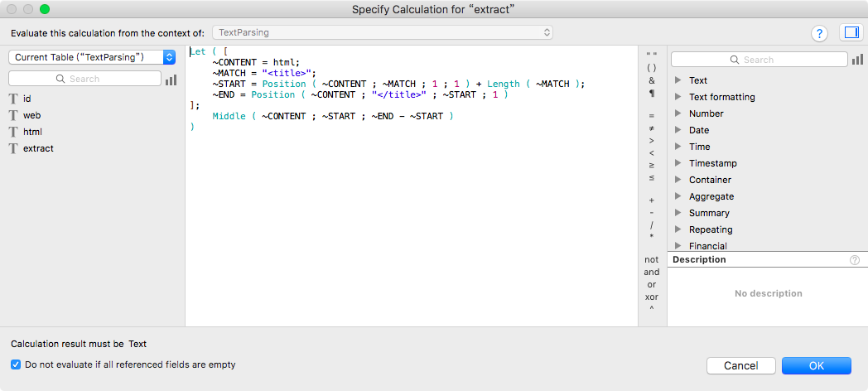Click "</title>" string in formula

398,94
